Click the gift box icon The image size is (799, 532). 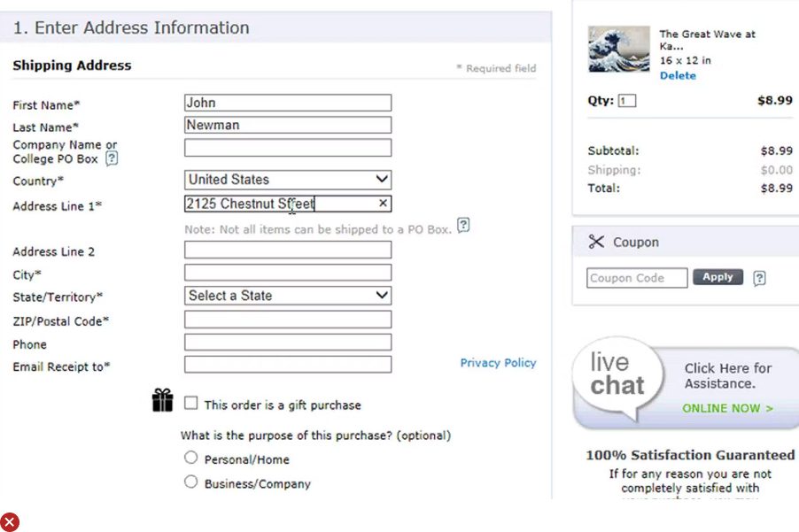point(163,401)
